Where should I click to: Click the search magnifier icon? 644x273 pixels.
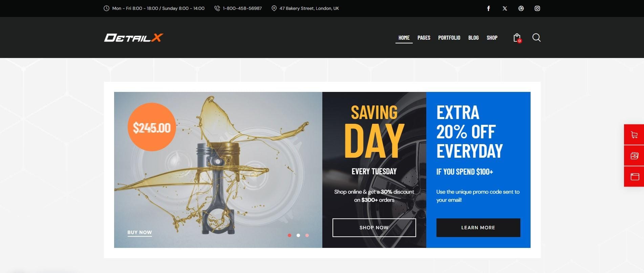coord(536,37)
